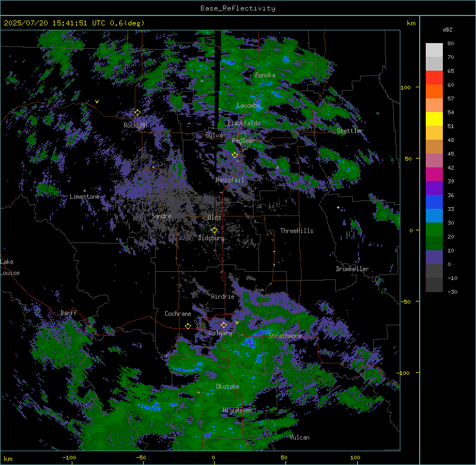This screenshot has width=476, height=465.
Task: Click the Vulcan town label
Action: click(x=299, y=437)
